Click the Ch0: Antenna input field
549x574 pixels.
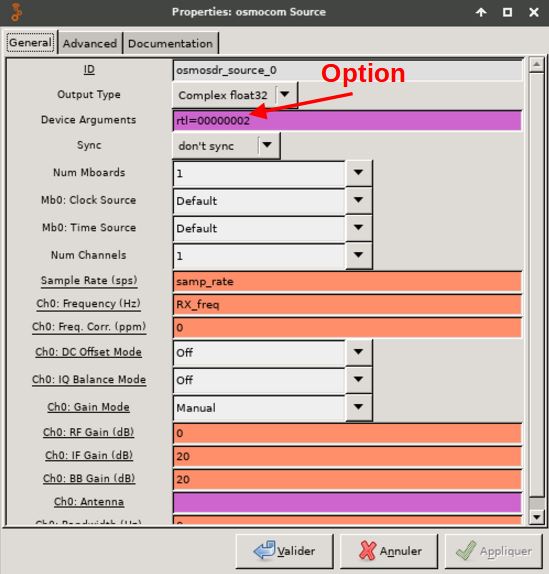[347, 503]
